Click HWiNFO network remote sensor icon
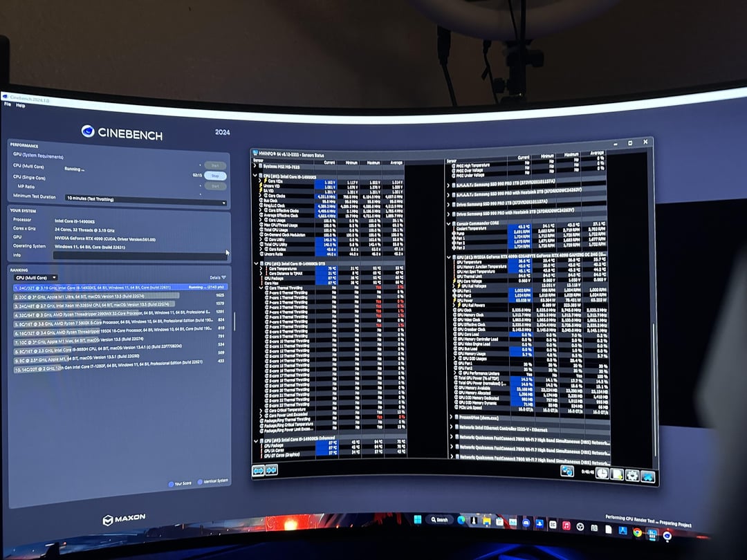 pyautogui.click(x=567, y=471)
